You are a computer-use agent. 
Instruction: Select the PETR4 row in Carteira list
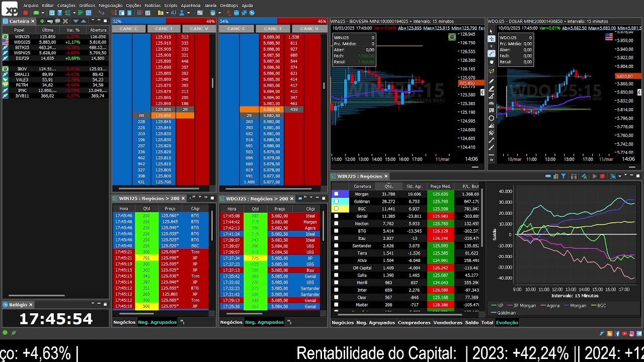tap(54, 85)
